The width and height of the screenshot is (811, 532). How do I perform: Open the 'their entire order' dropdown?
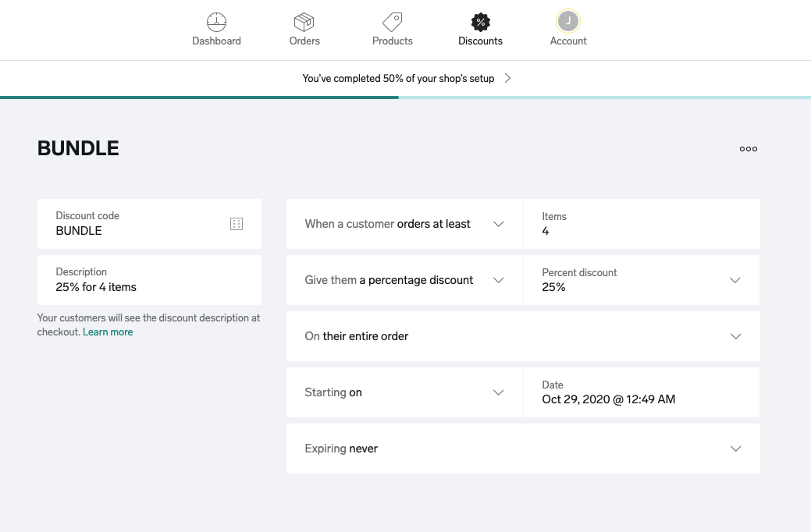[x=735, y=336]
